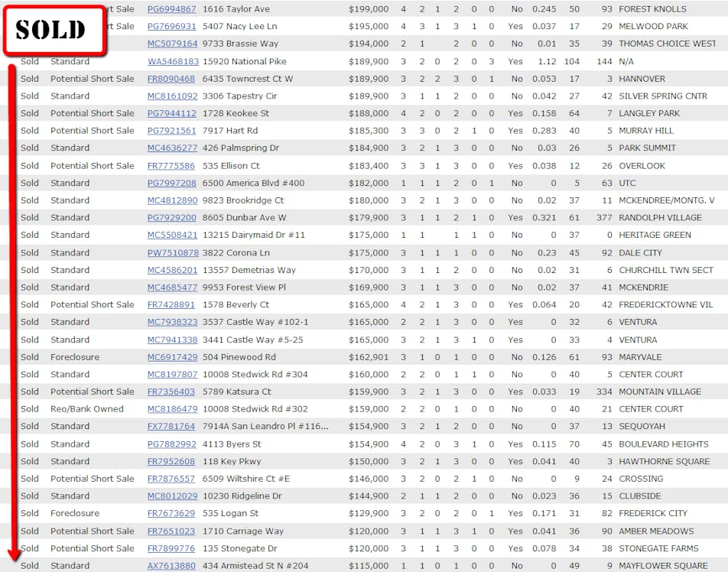728x572 pixels.
Task: Open listing MC6917429
Action: point(172,357)
